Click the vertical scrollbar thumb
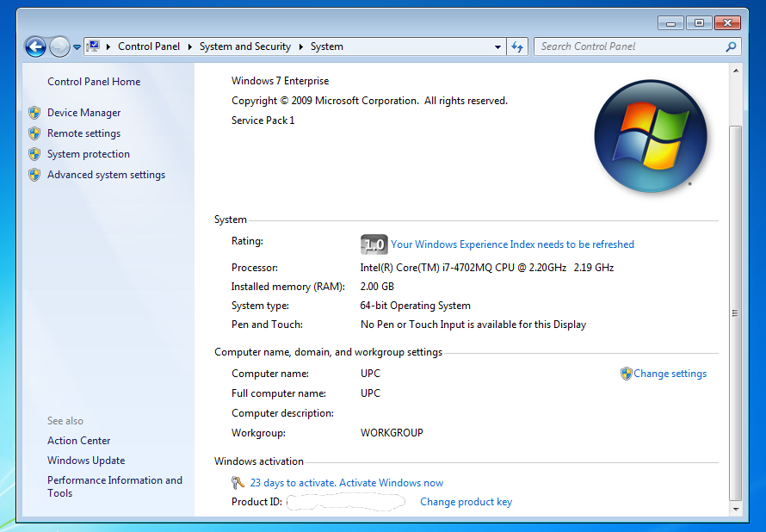Screen dimensions: 766x532 736,312
